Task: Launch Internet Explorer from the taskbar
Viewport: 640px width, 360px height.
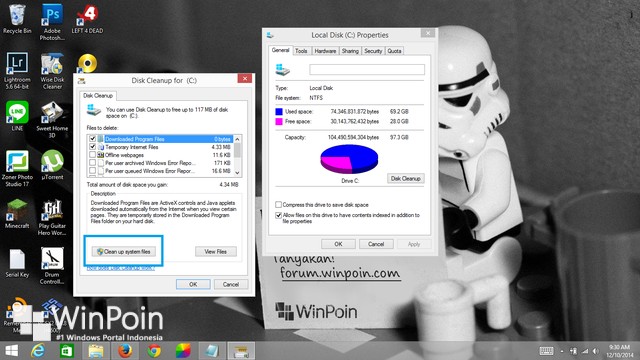Action: tap(38, 351)
